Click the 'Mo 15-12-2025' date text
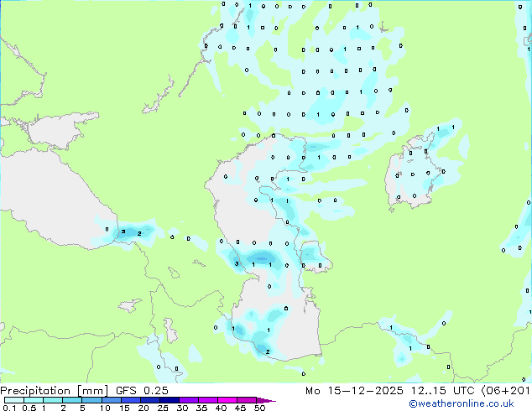 pyautogui.click(x=354, y=391)
